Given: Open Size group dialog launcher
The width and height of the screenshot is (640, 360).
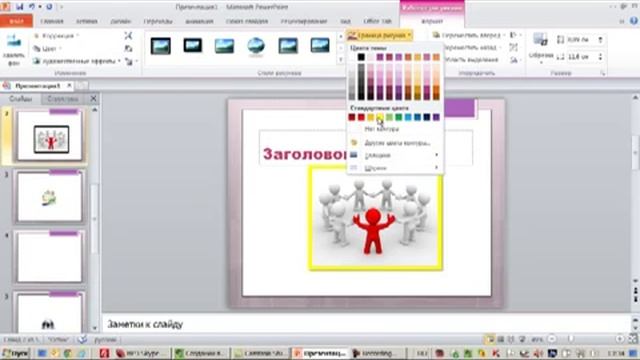Looking at the screenshot, I should tap(602, 73).
